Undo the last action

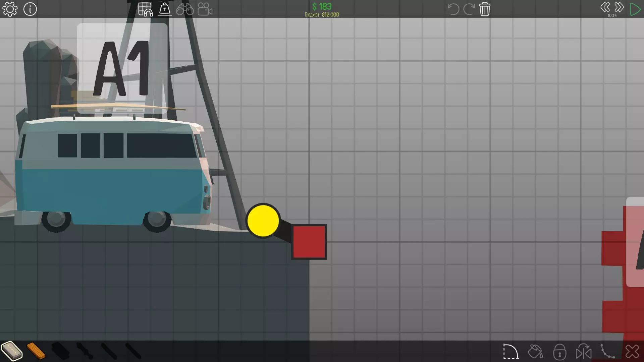(x=453, y=9)
